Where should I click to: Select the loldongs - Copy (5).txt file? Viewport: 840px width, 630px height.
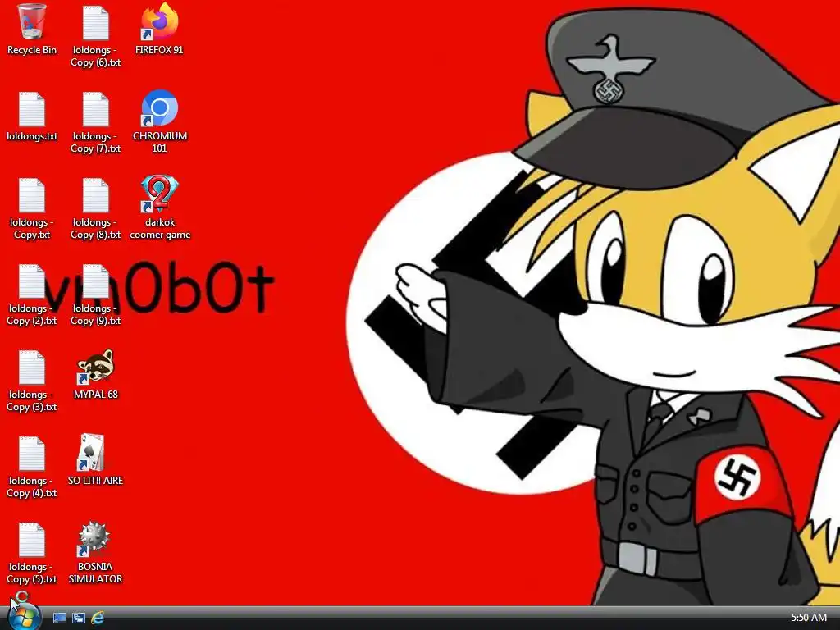point(32,554)
